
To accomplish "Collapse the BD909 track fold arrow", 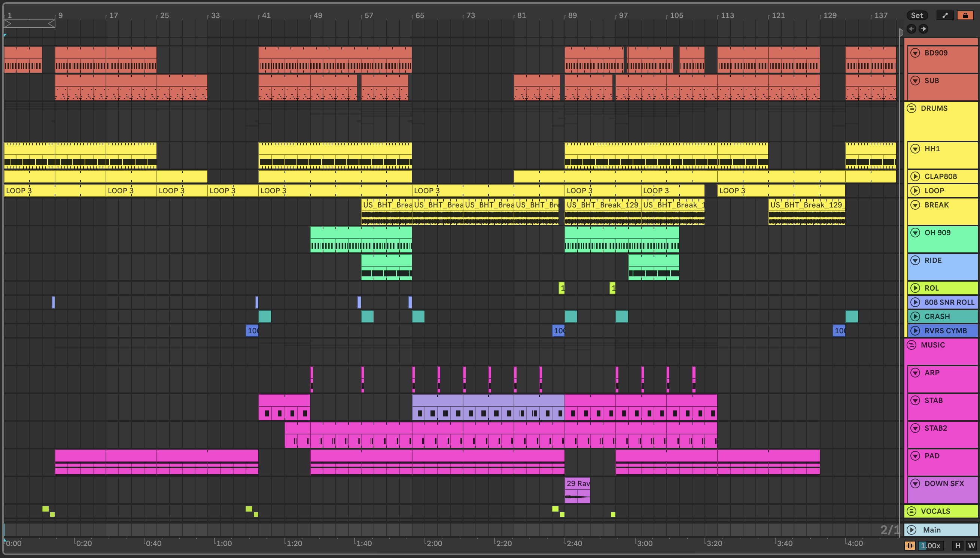I will (x=915, y=53).
